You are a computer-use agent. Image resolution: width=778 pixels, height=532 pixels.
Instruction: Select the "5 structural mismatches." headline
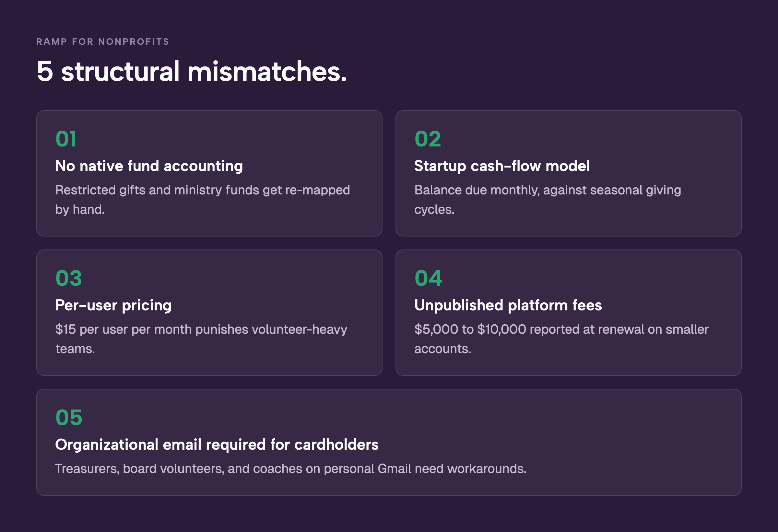click(x=192, y=71)
